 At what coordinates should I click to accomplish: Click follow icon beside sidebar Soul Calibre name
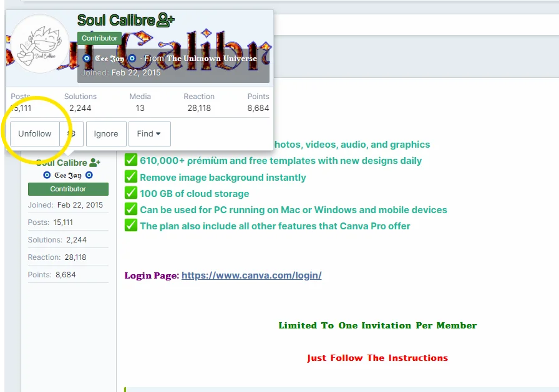coord(94,163)
